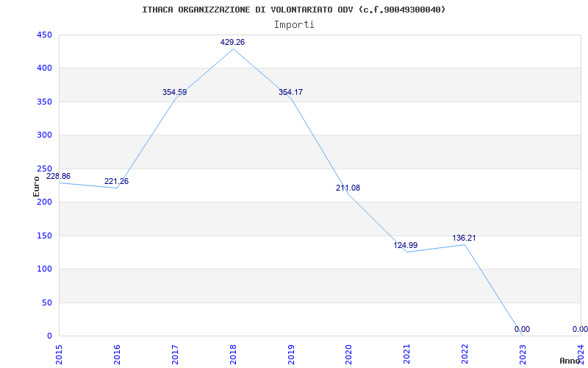Select the 2017 x-axis tick label
588x368 pixels.
pos(175,355)
